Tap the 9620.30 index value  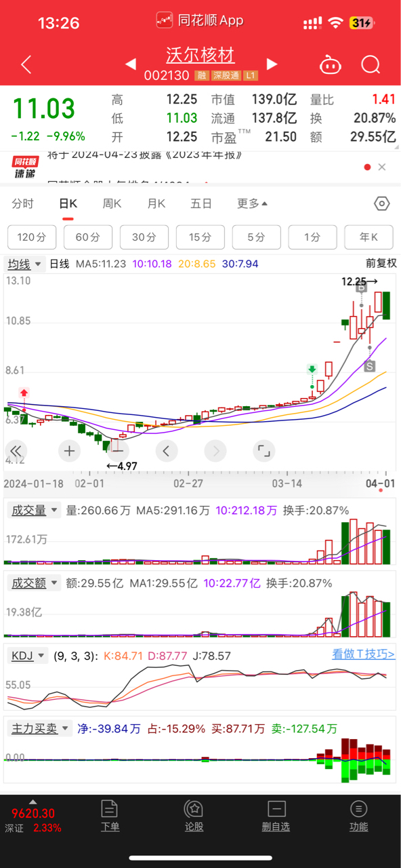(x=33, y=814)
